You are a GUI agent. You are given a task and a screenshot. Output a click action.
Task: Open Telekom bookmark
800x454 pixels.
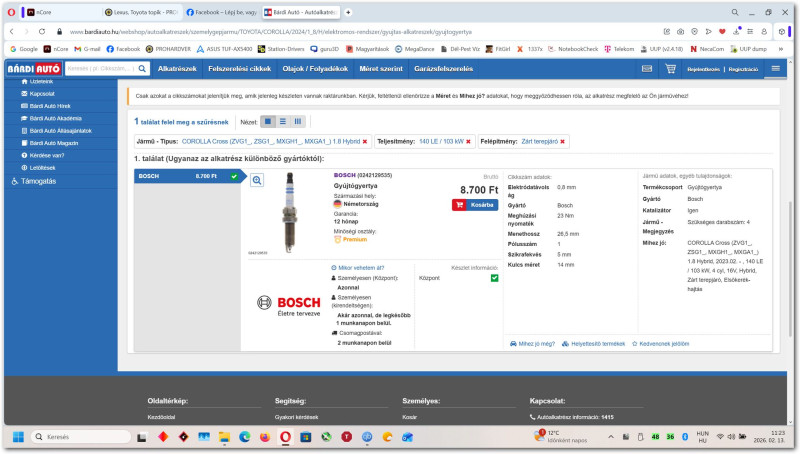click(619, 49)
